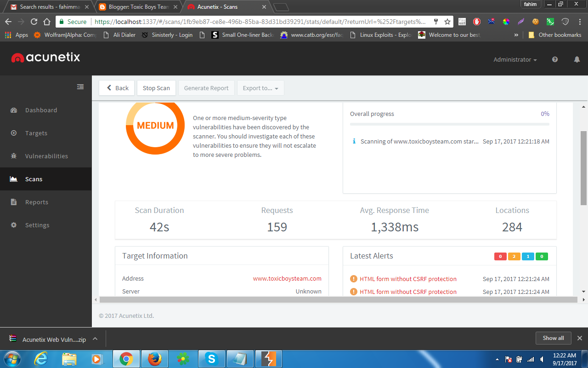Click the volume speaker tray icon

[x=543, y=359]
